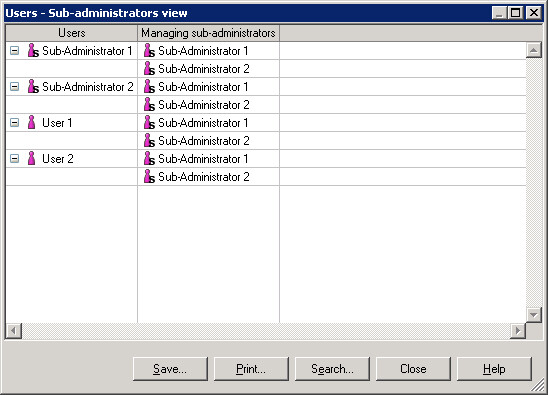Screen dimensions: 548x395
Task: Select Sub-Administrator 2 icon managing Sub-Administrator 1
Action: point(149,69)
